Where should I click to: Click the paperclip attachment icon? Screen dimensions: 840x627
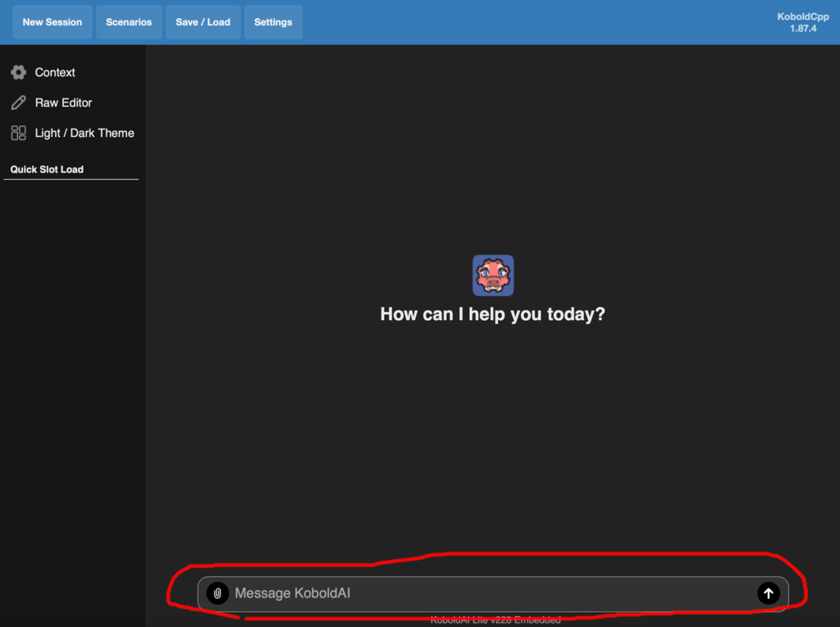(217, 593)
